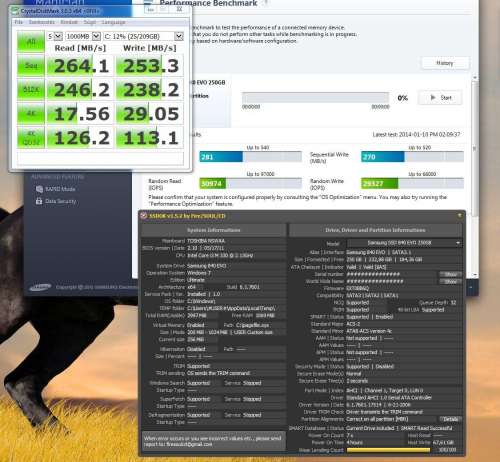Start the Magician performance benchmark
The image size is (500, 462).
click(440, 98)
